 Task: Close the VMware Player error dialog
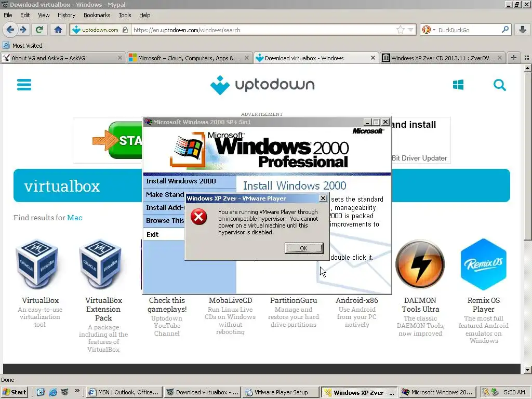click(323, 198)
